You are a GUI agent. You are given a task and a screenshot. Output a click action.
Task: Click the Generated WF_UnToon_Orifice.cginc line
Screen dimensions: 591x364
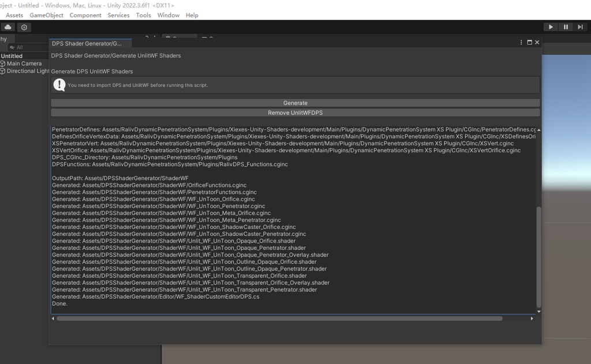pyautogui.click(x=154, y=199)
